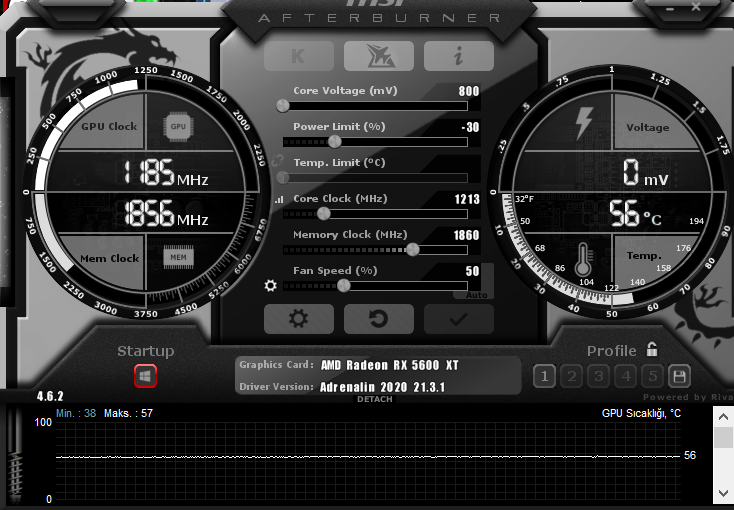The height and width of the screenshot is (510, 734).
Task: Save profile with the floppy disk icon
Action: pyautogui.click(x=679, y=376)
